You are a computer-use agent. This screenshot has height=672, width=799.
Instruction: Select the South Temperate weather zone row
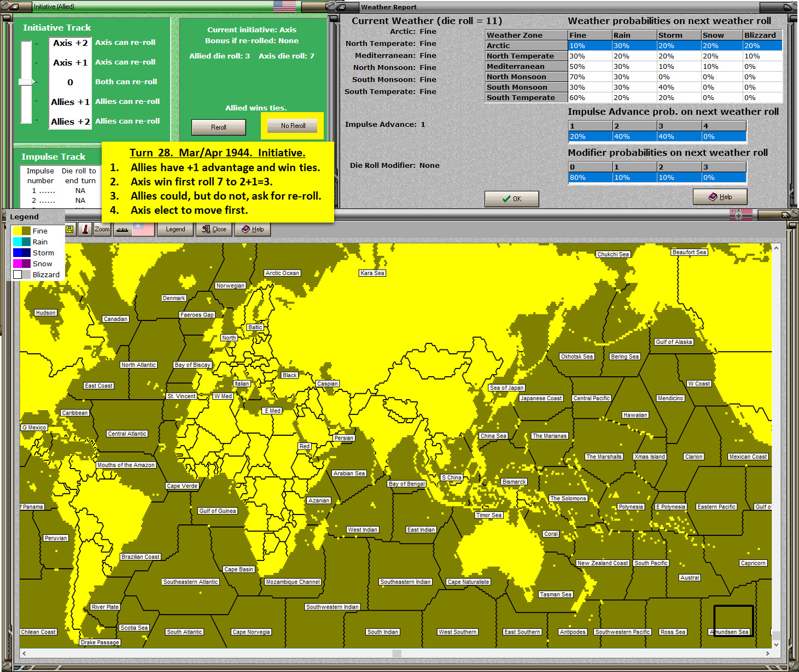634,98
